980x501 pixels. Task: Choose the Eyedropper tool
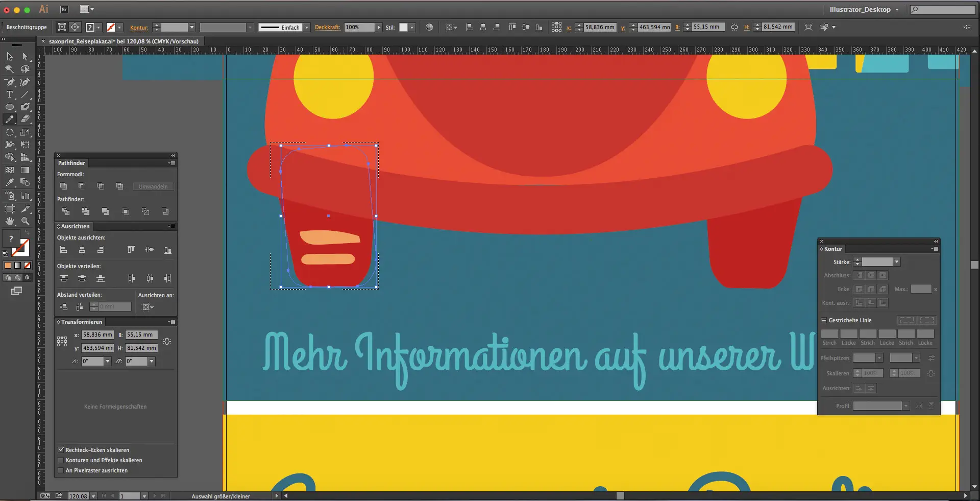(x=10, y=182)
